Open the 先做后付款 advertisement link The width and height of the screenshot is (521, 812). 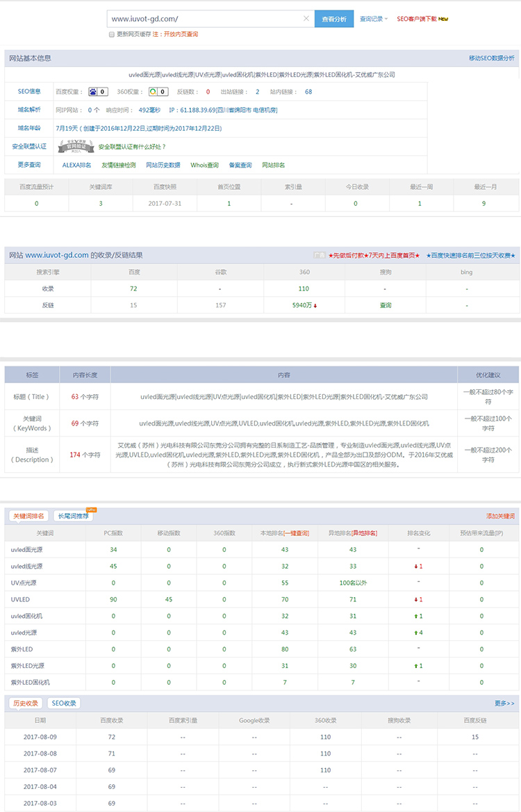374,255
